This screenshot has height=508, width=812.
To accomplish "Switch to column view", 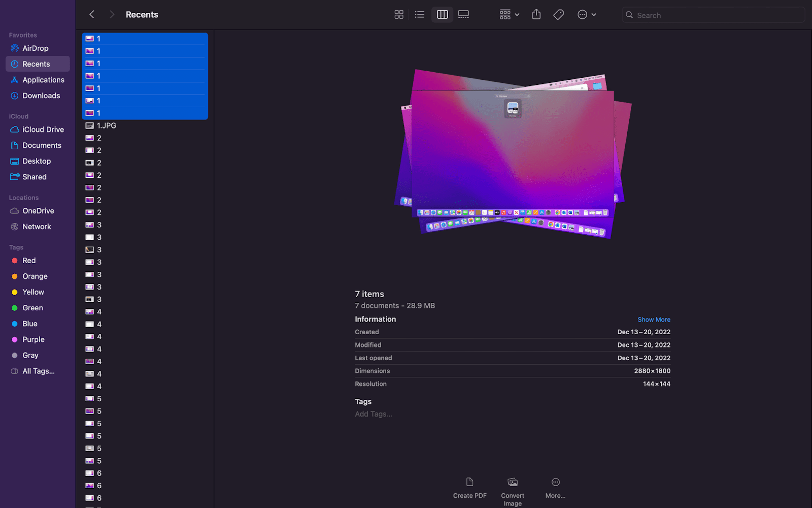I will (443, 15).
